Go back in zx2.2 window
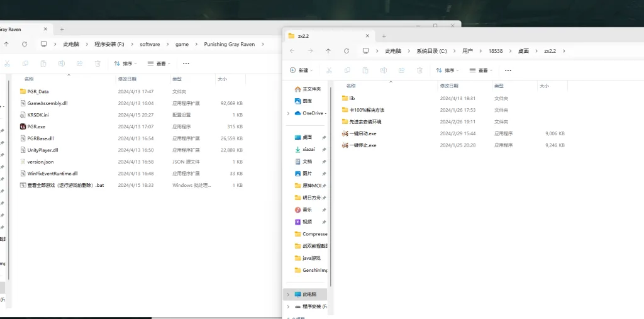The width and height of the screenshot is (644, 319). pyautogui.click(x=292, y=51)
